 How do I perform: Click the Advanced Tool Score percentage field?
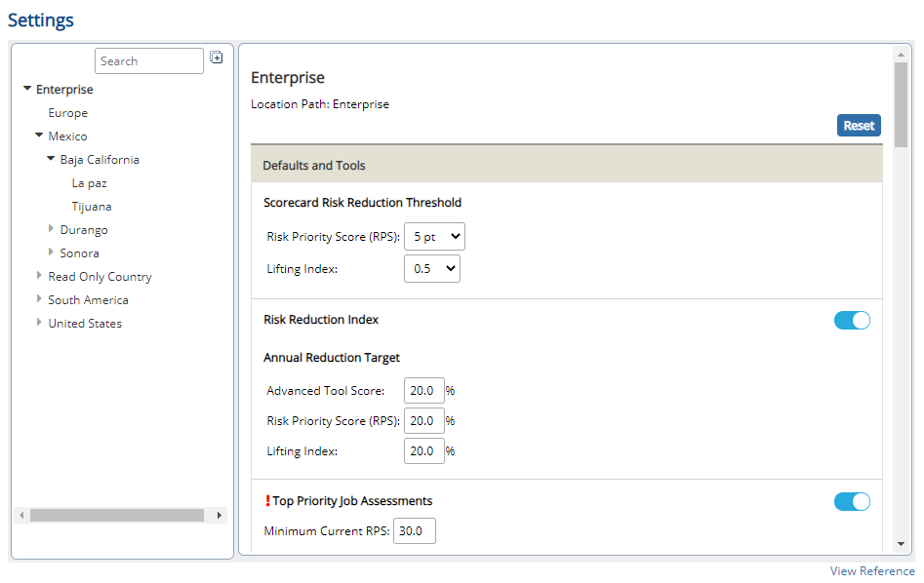coord(423,390)
